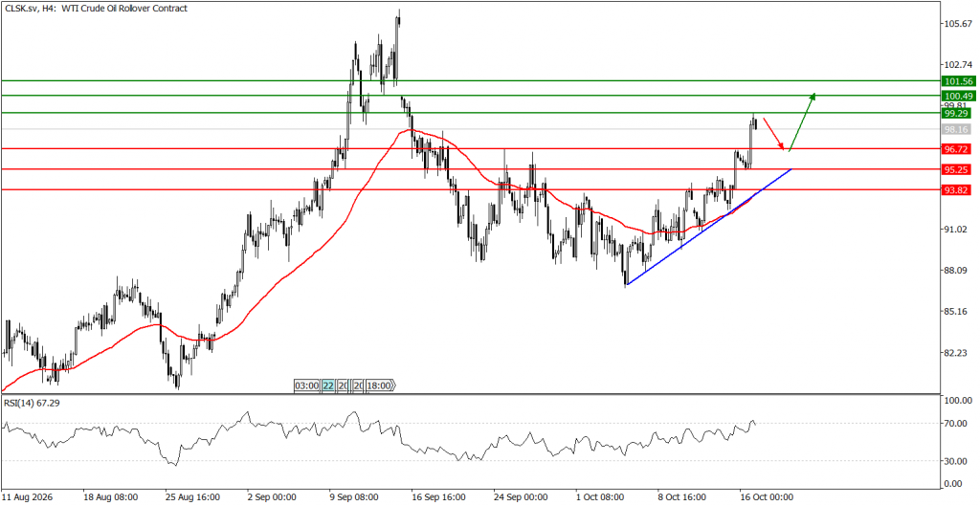Select the 95.25 red price label
This screenshot has height=506, width=980.
pos(956,169)
